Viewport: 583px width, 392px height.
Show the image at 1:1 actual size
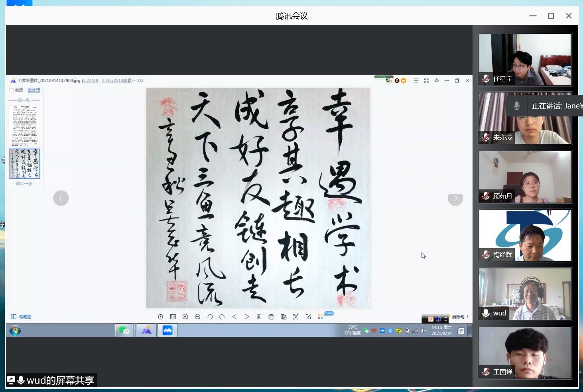[x=173, y=317]
